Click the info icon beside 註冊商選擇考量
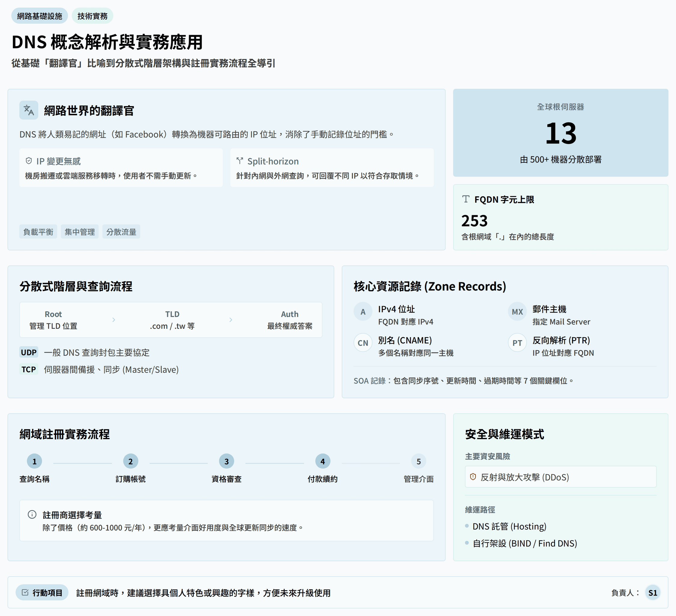 32,514
